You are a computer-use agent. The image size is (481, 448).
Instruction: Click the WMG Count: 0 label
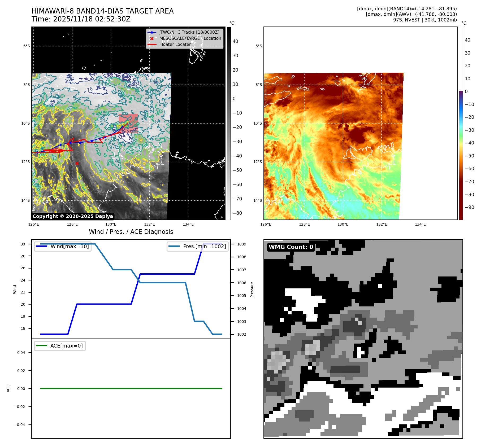point(291,247)
